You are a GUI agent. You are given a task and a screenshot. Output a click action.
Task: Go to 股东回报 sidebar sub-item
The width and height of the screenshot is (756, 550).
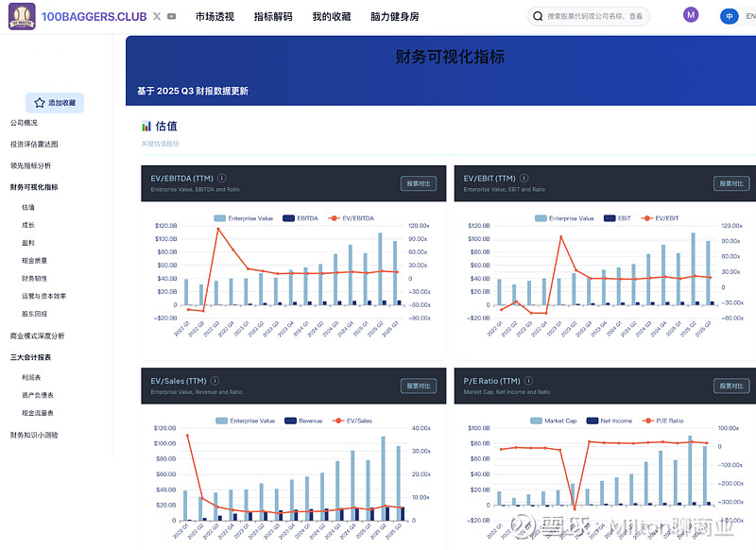pyautogui.click(x=34, y=314)
